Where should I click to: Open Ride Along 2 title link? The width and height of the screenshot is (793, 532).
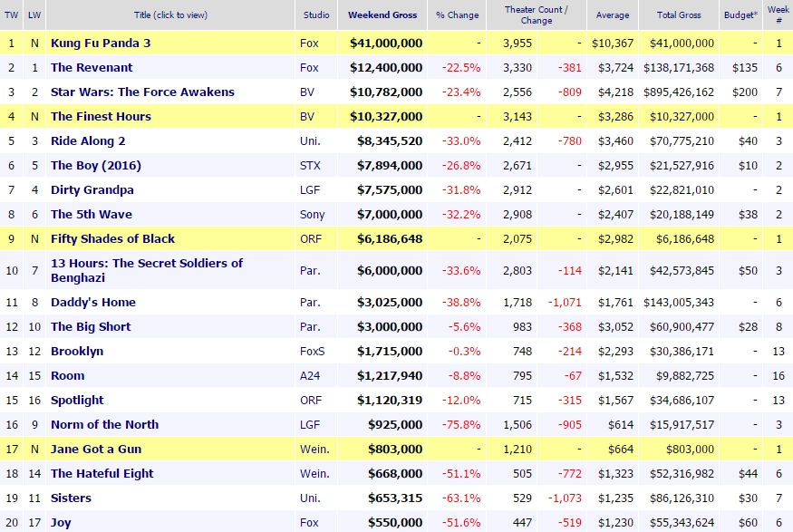pos(88,140)
